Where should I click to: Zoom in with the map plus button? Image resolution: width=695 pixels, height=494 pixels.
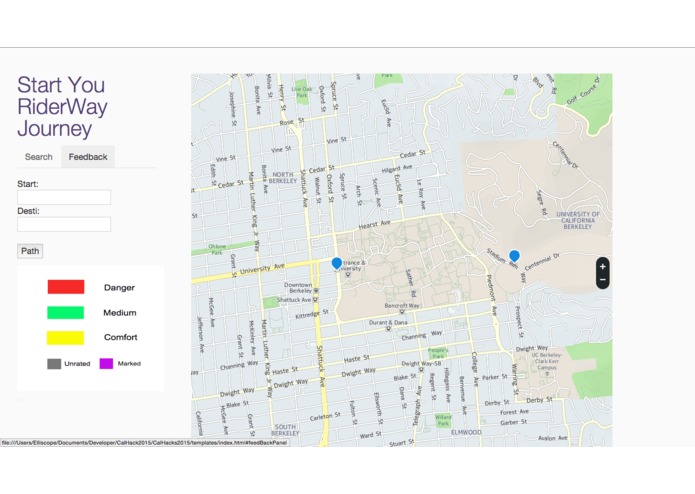(x=602, y=266)
